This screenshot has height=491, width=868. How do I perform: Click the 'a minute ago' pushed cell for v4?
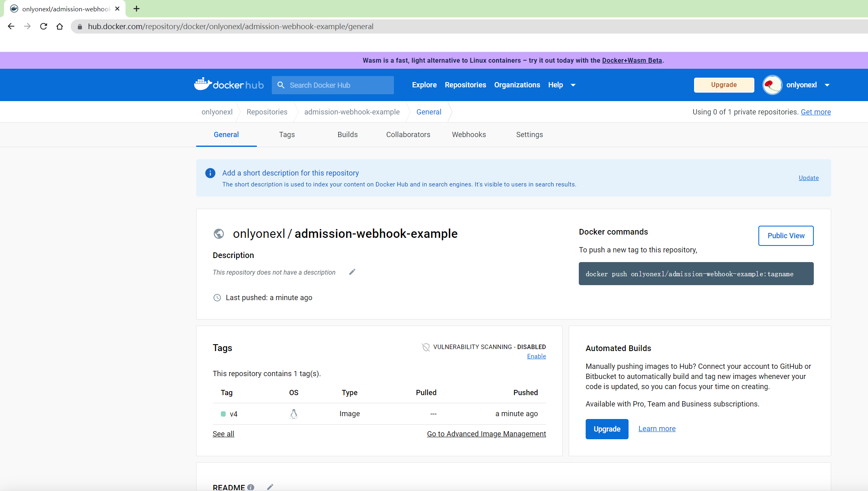(517, 414)
